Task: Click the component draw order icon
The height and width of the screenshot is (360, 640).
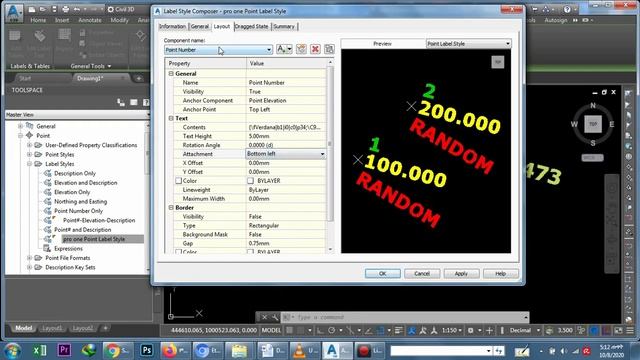Action: point(329,49)
